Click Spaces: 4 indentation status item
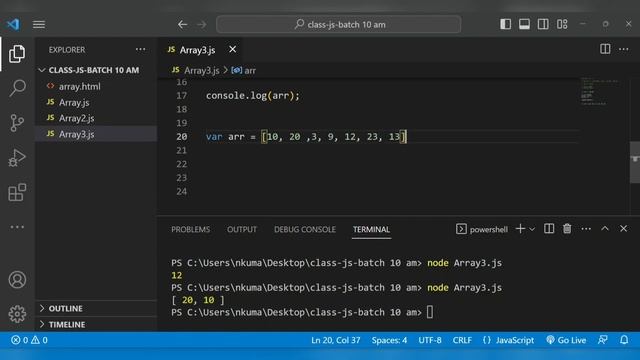 click(389, 340)
